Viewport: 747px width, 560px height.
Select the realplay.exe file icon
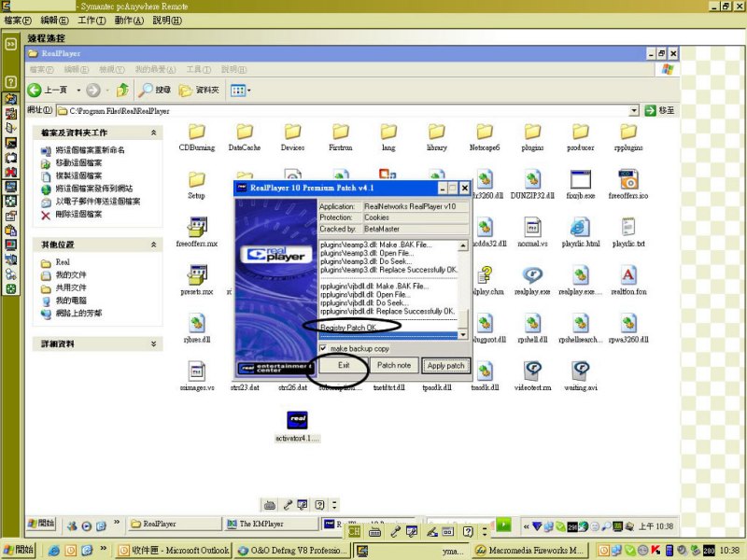coord(532,274)
